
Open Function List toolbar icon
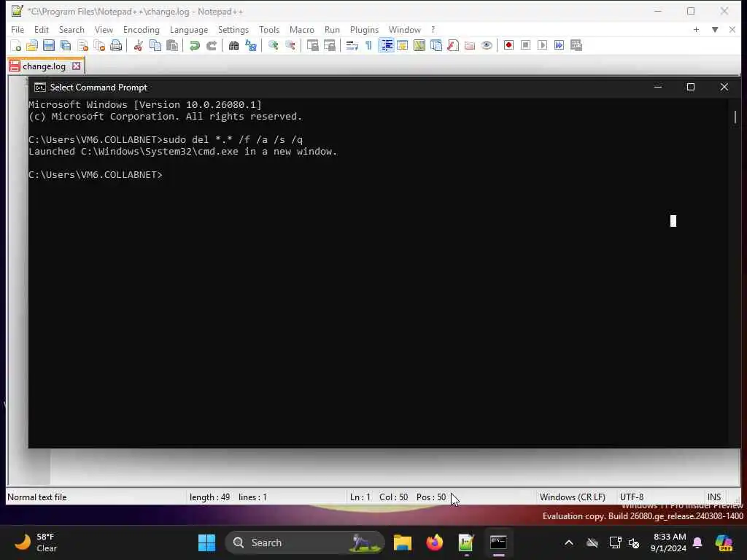(x=453, y=45)
